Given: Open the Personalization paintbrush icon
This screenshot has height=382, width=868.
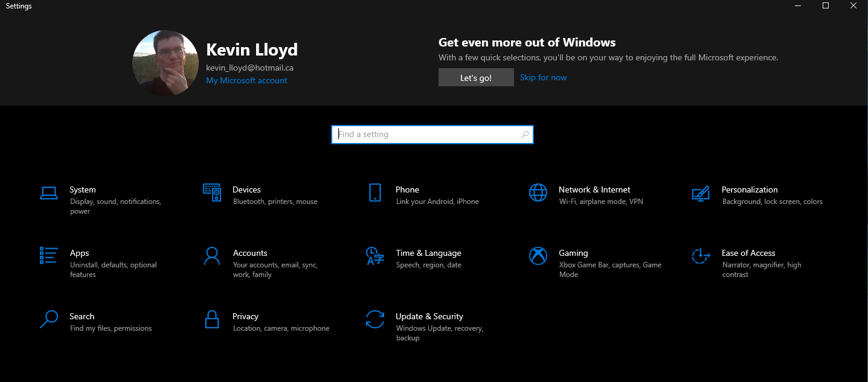Looking at the screenshot, I should coord(701,193).
